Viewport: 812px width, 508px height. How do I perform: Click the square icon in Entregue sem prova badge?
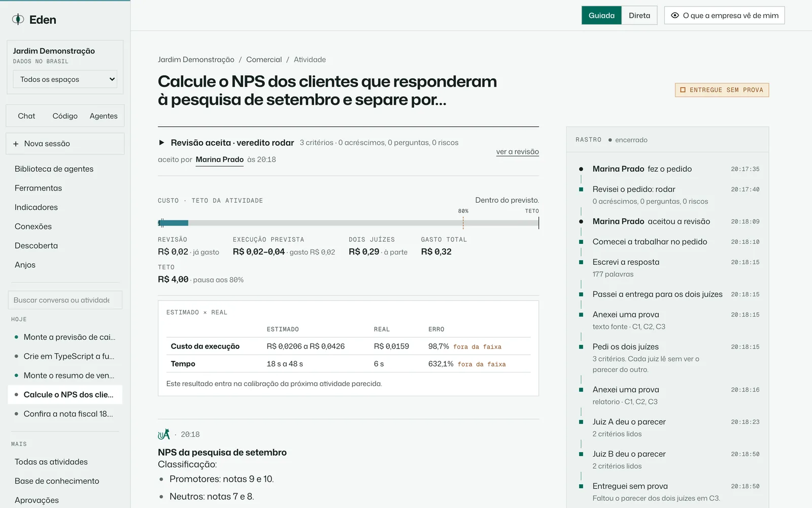coord(683,90)
